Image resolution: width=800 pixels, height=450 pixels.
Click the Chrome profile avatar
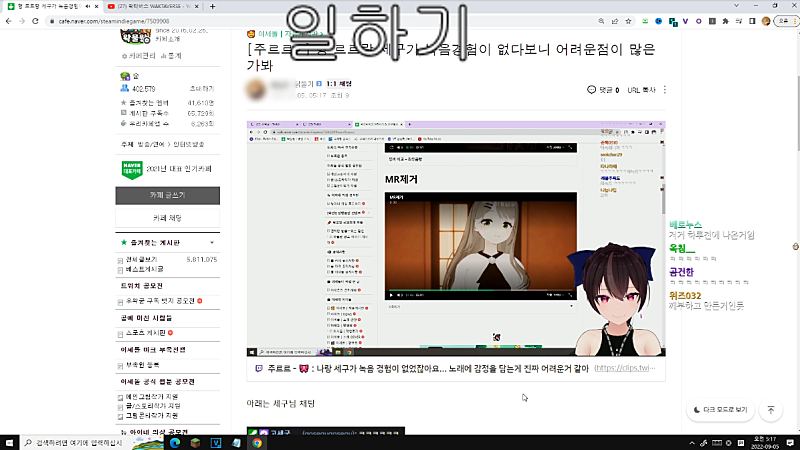pos(766,21)
